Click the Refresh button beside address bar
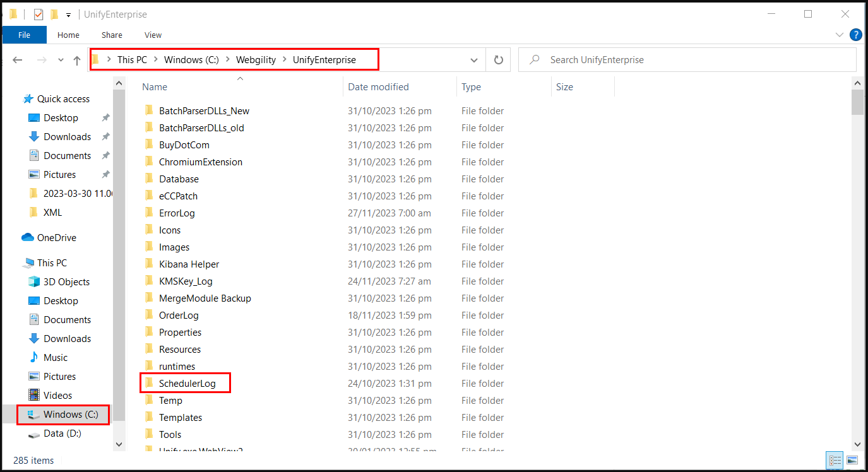Image resolution: width=868 pixels, height=472 pixels. (x=498, y=60)
